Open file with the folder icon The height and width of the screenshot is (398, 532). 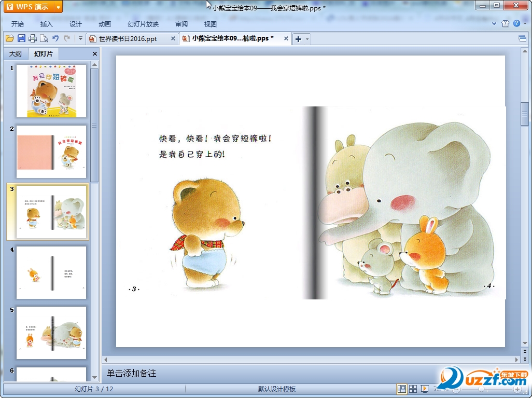(10, 38)
